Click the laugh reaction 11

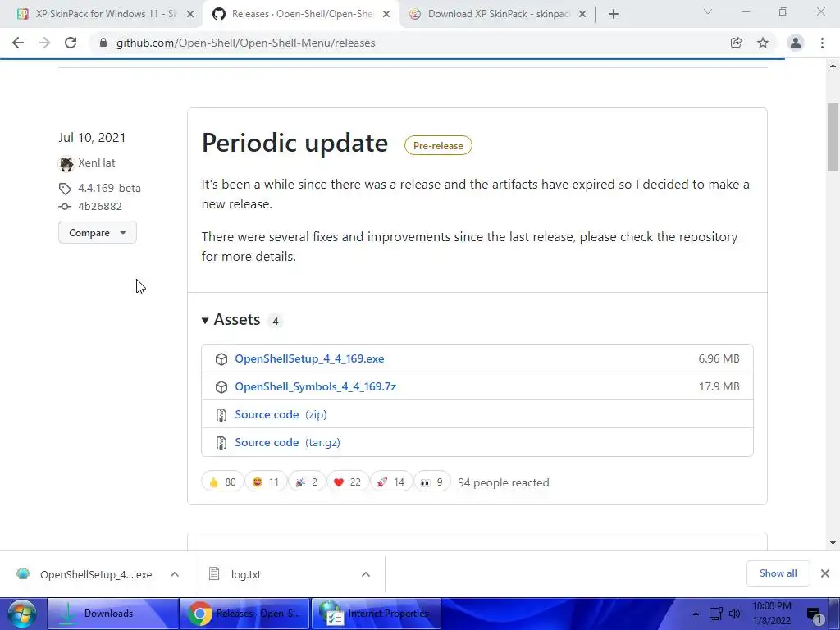point(266,482)
